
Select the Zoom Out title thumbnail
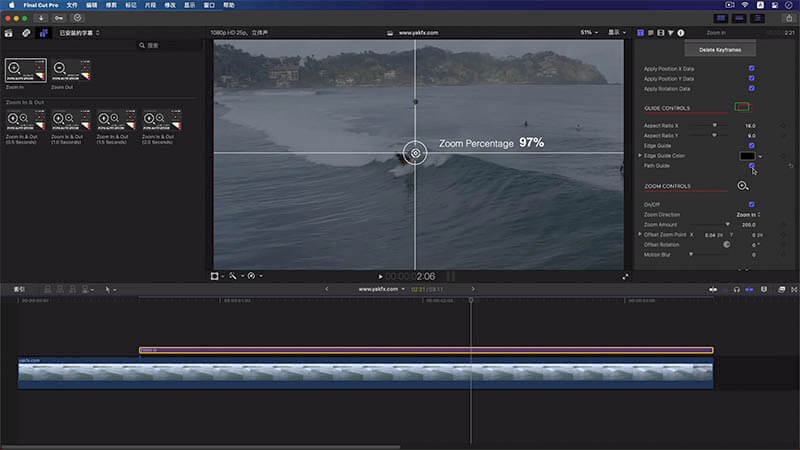72,70
